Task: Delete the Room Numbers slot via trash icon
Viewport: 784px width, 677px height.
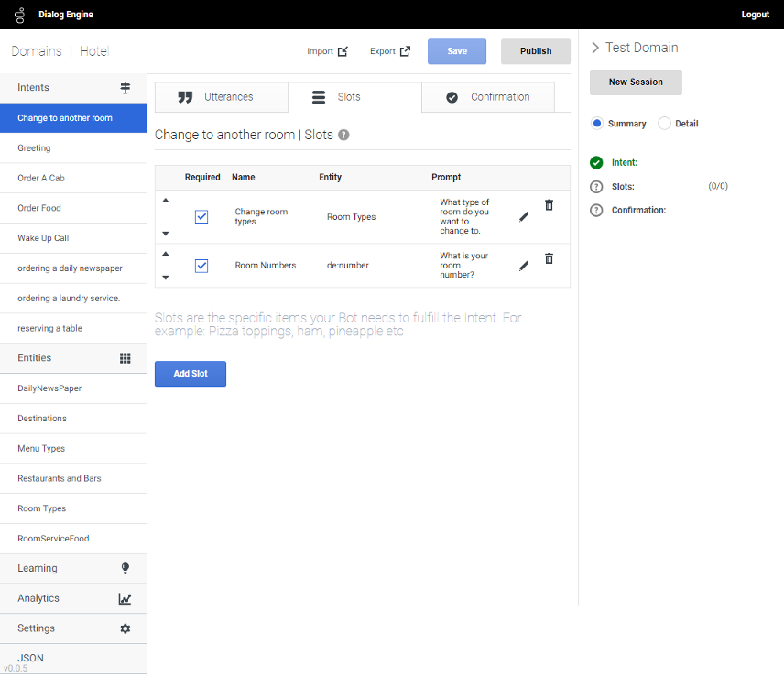Action: tap(549, 259)
